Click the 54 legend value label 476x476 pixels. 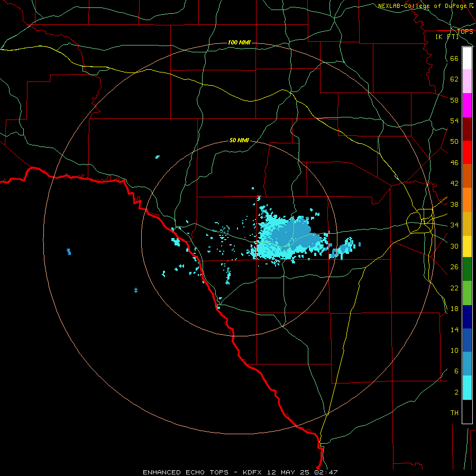pos(454,121)
